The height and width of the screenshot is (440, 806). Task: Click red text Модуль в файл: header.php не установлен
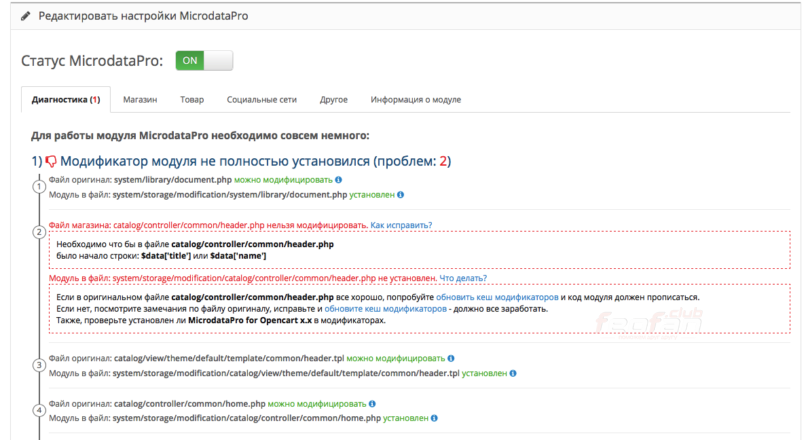coord(243,278)
